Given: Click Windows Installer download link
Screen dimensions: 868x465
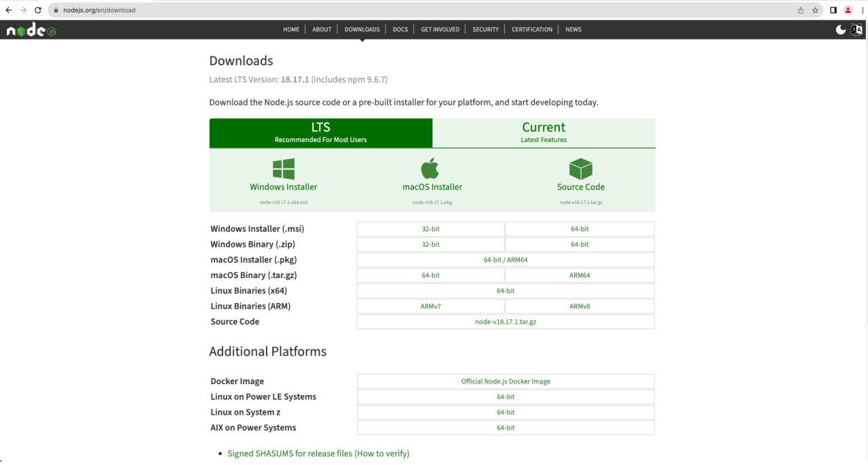Looking at the screenshot, I should pos(283,187).
